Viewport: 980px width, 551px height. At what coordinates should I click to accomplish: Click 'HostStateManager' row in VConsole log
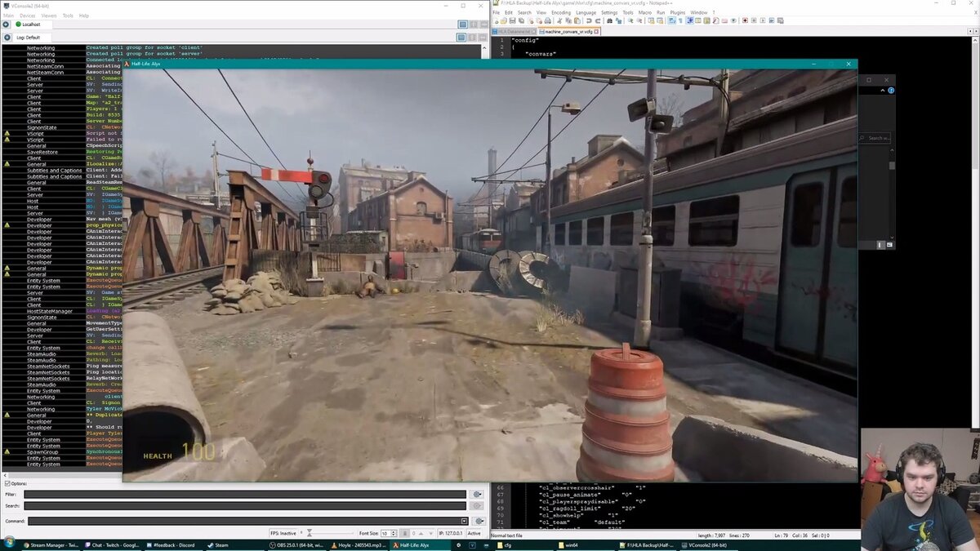(49, 311)
